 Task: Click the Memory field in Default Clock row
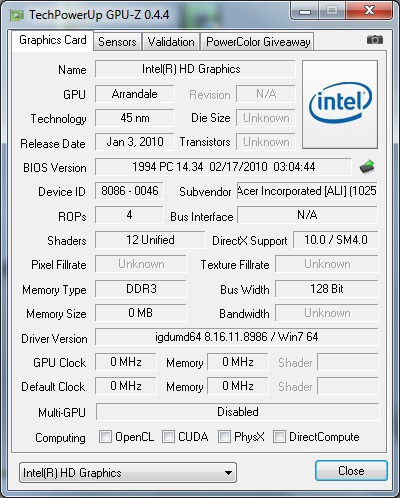238,386
